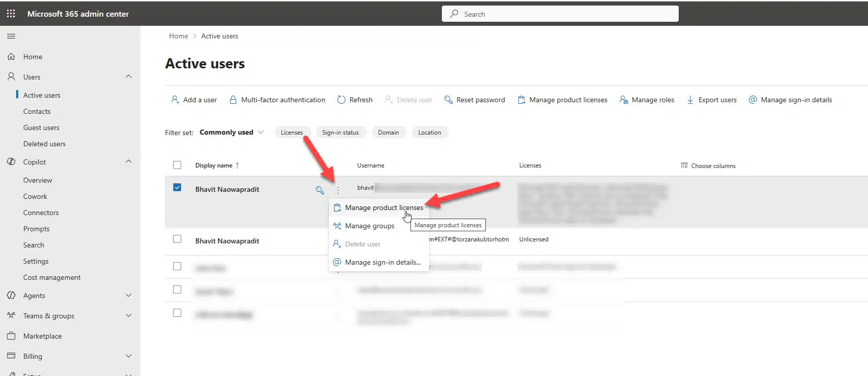
Task: Open the Sign-in status filter pill
Action: point(340,133)
